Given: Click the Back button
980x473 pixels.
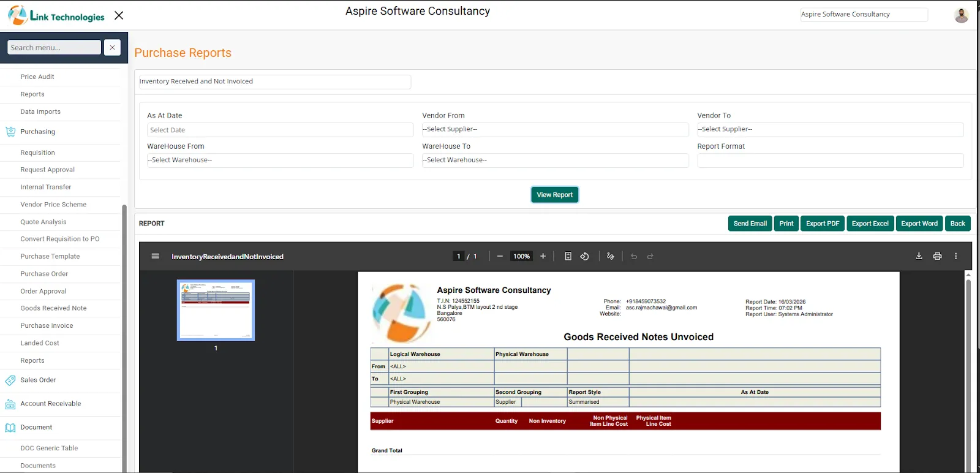Looking at the screenshot, I should 957,224.
